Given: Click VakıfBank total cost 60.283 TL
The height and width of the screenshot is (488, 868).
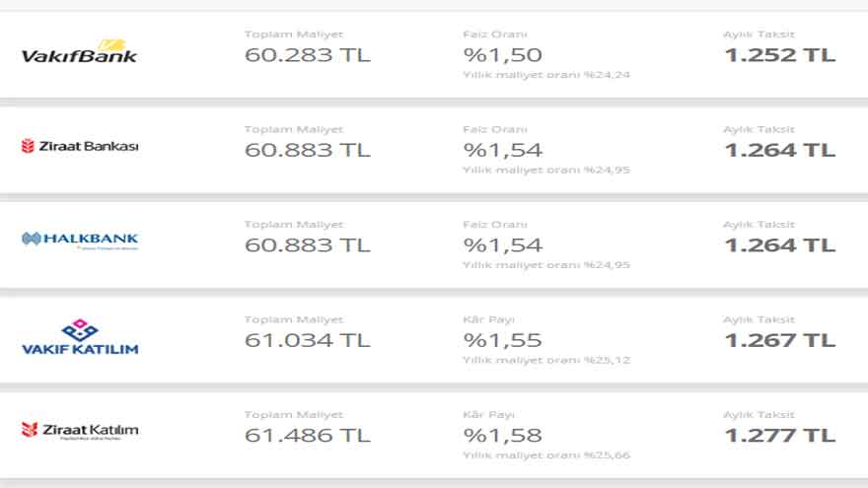Looking at the screenshot, I should (307, 55).
